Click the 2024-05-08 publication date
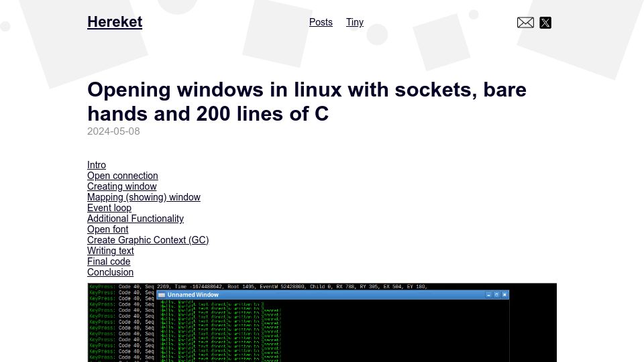The height and width of the screenshot is (362, 644). (113, 131)
